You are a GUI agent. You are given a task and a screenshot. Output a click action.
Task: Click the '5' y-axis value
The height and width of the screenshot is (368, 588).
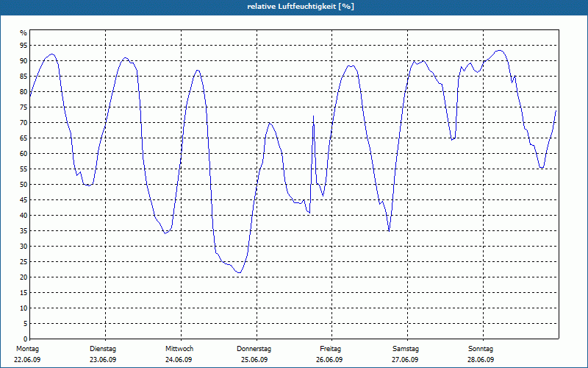point(26,323)
